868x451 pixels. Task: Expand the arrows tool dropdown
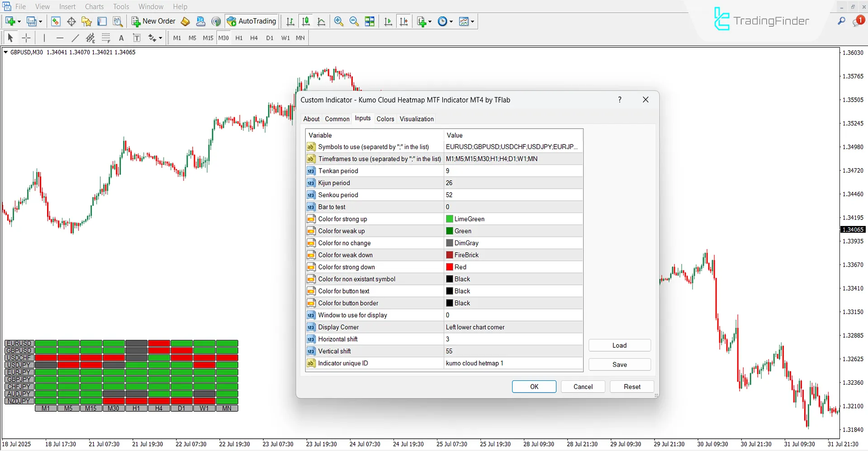161,38
